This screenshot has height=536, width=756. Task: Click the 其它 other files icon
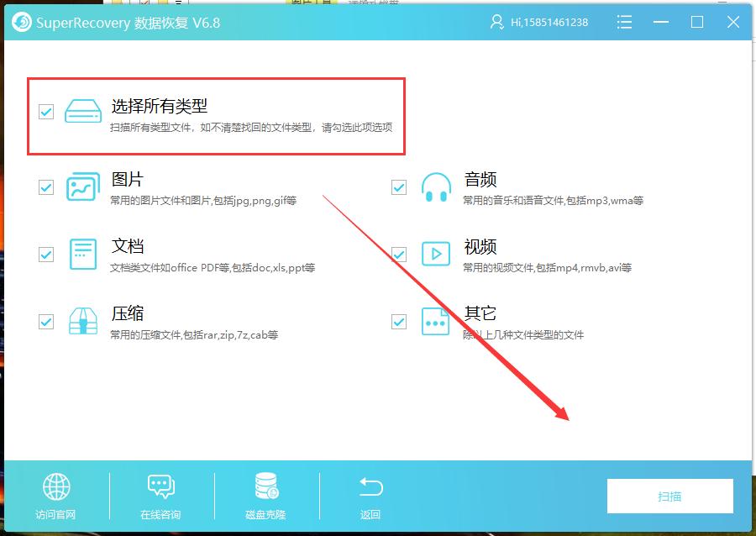(435, 321)
